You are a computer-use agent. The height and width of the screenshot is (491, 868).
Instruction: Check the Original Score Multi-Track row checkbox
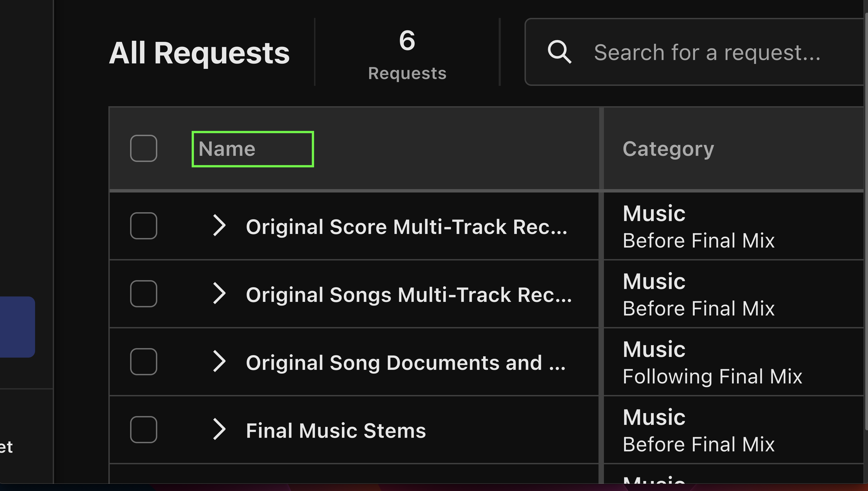point(143,226)
